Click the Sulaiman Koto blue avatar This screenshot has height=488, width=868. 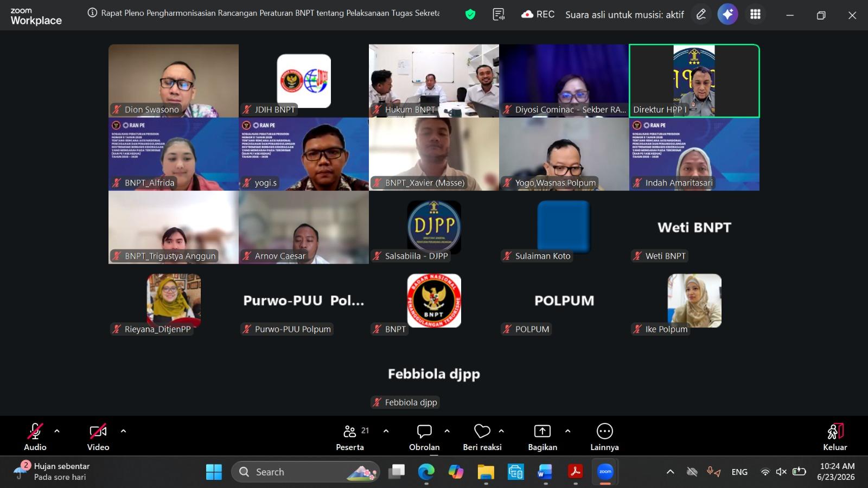(564, 227)
